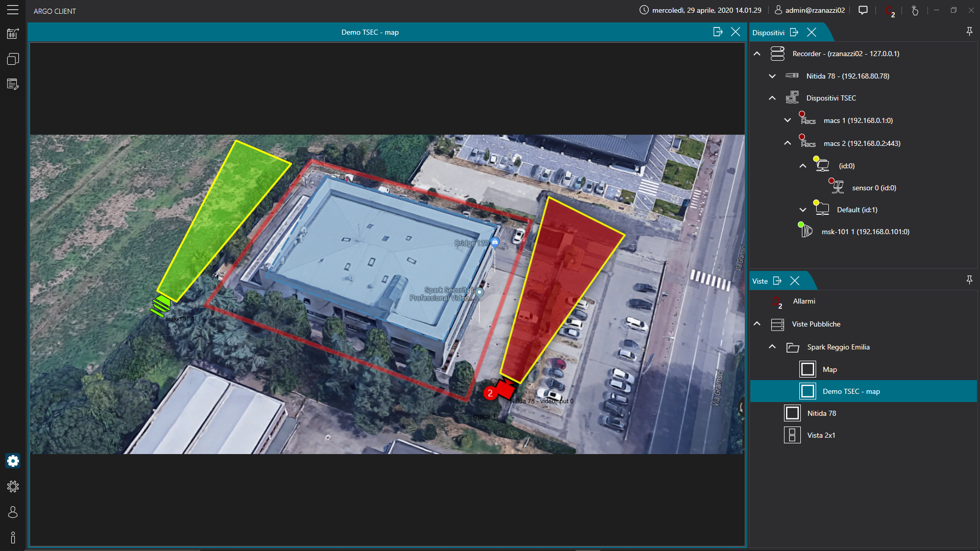Image resolution: width=980 pixels, height=551 pixels.
Task: Open the events calendar icon in the sidebar
Action: 13,33
